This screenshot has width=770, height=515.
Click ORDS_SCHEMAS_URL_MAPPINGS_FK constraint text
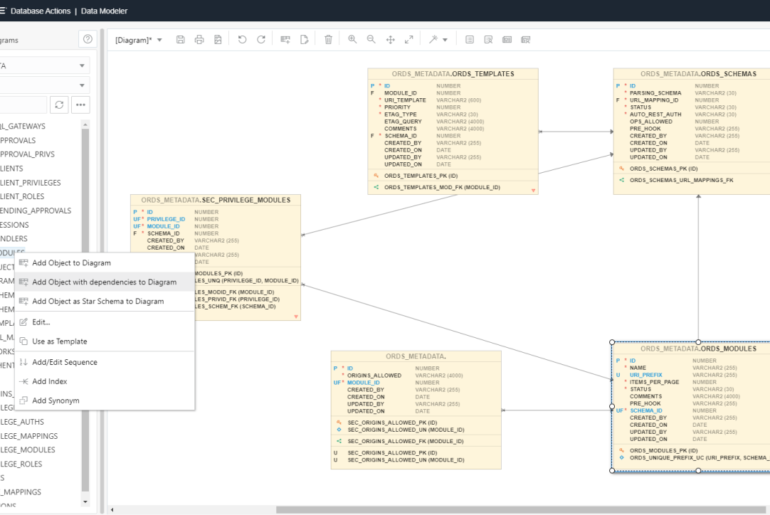pyautogui.click(x=681, y=181)
